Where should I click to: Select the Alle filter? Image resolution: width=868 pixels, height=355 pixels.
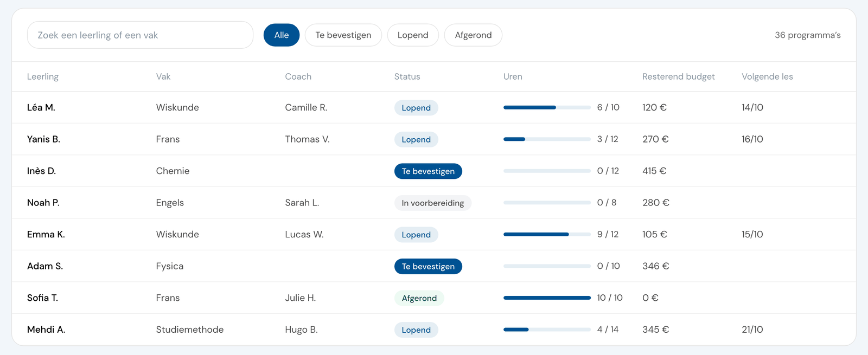click(x=282, y=35)
